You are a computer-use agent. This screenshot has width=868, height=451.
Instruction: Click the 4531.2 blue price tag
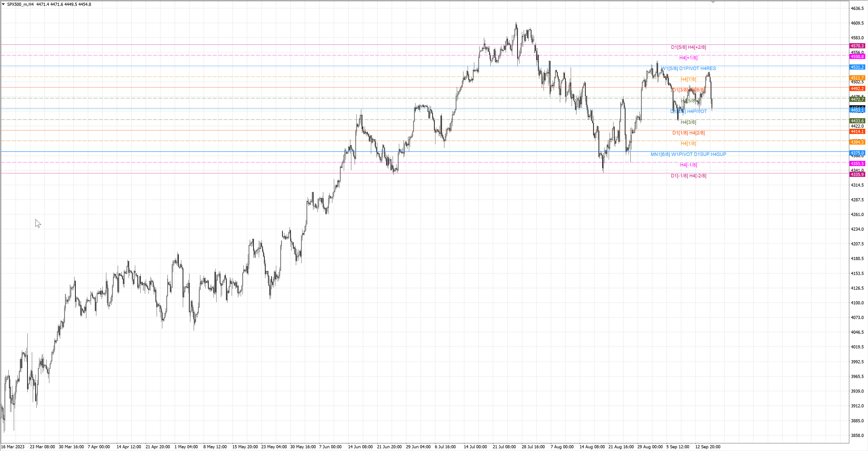pos(857,67)
